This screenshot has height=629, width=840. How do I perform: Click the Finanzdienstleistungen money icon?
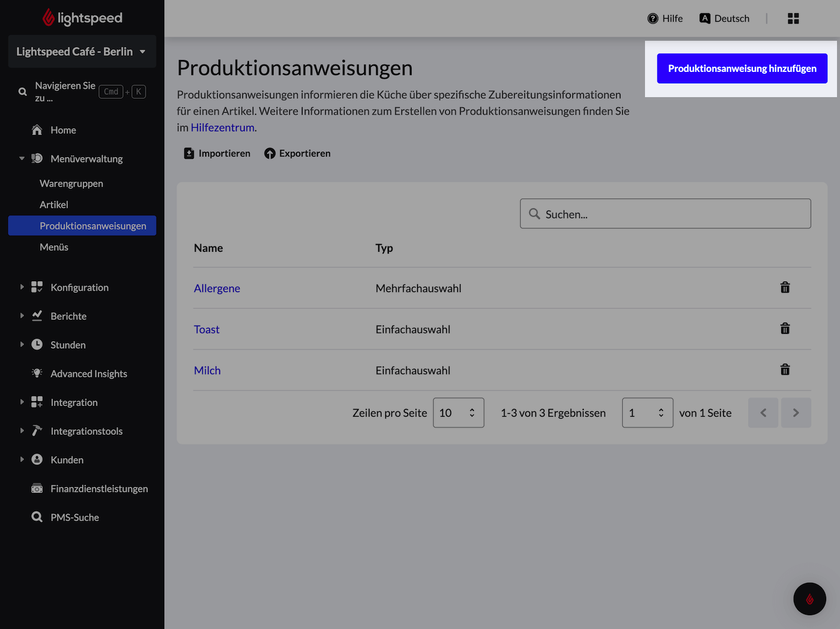[x=37, y=488]
